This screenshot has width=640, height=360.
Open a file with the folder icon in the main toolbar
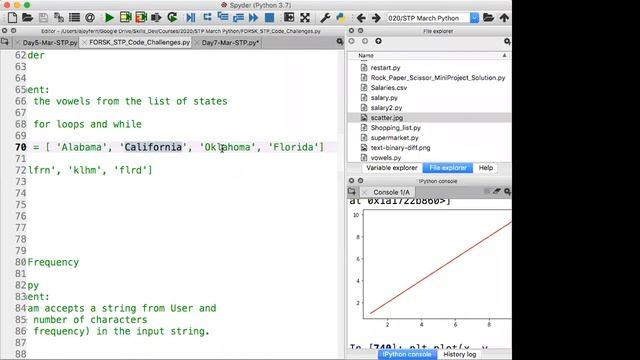pyautogui.click(x=27, y=18)
